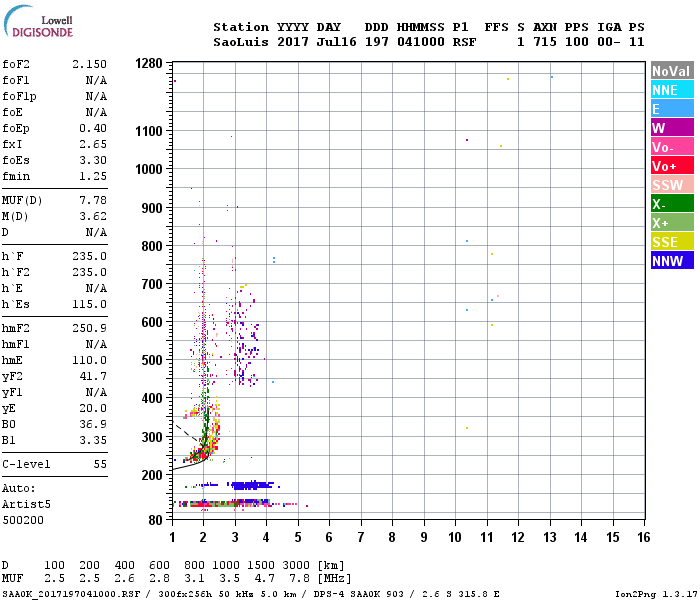The image size is (700, 600).
Task: Click the h`F value 235.0
Action: [x=89, y=256]
